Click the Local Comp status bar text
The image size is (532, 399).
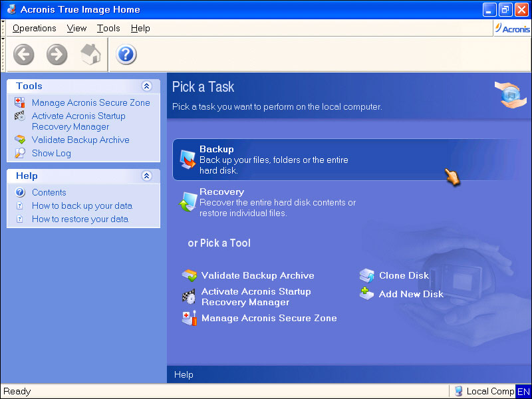click(x=490, y=391)
